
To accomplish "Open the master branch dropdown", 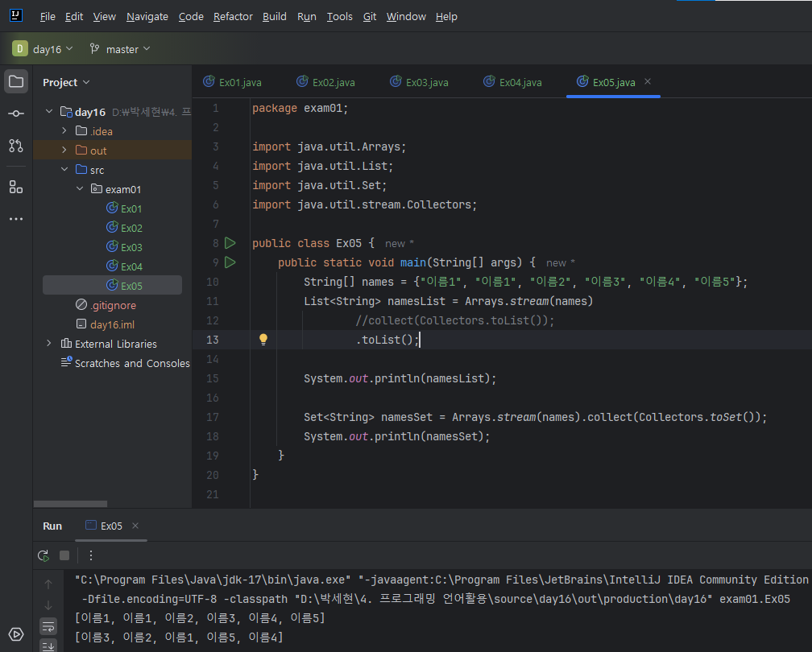I will 121,49.
